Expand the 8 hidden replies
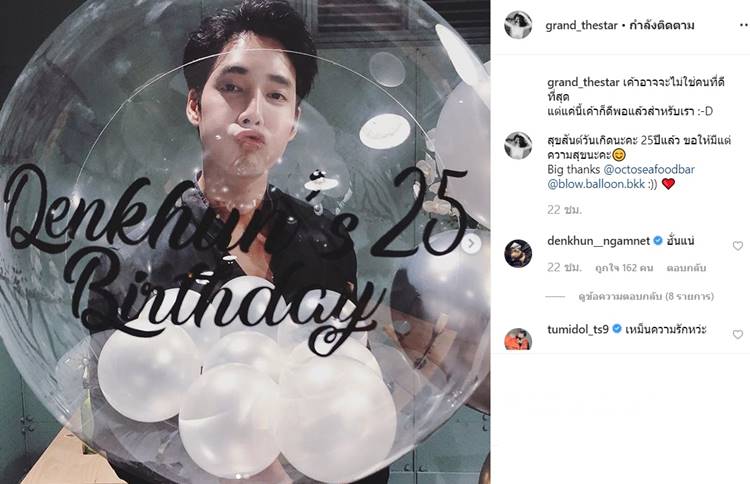 646,297
